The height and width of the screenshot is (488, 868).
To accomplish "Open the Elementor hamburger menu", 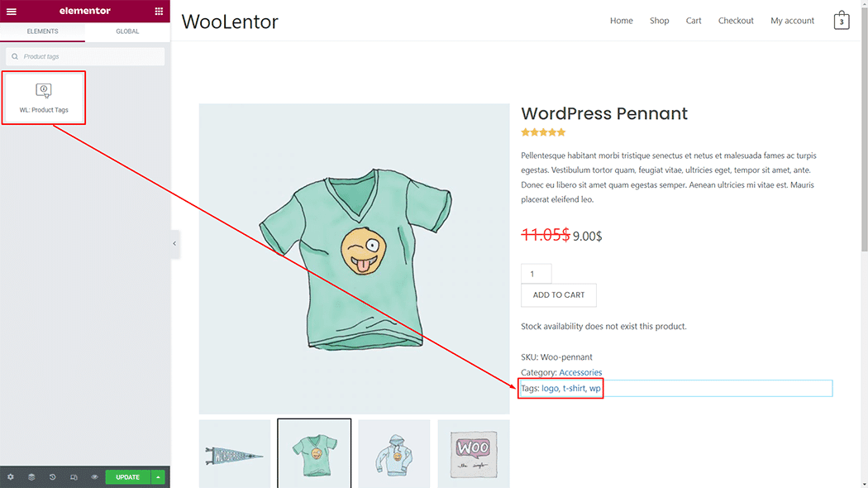I will pos(12,12).
